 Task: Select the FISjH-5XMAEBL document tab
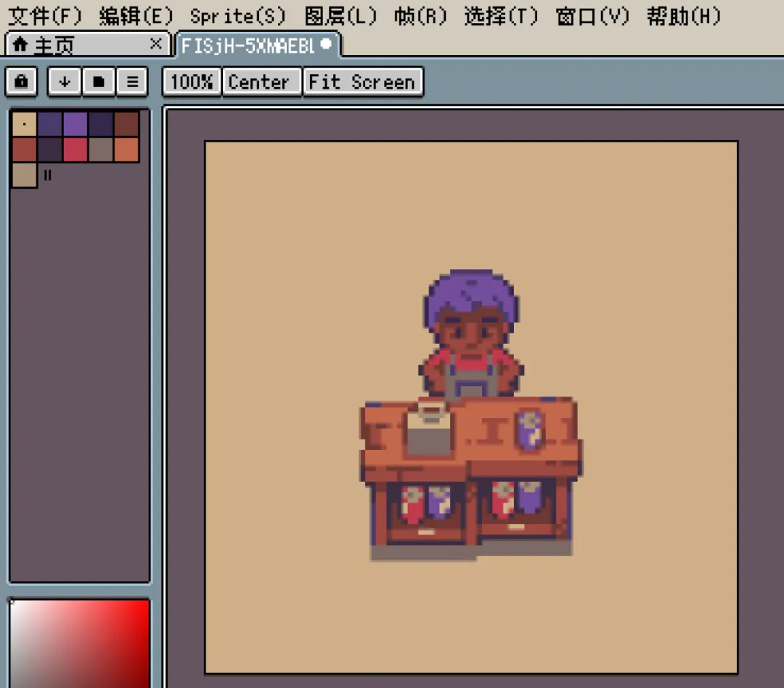point(258,46)
